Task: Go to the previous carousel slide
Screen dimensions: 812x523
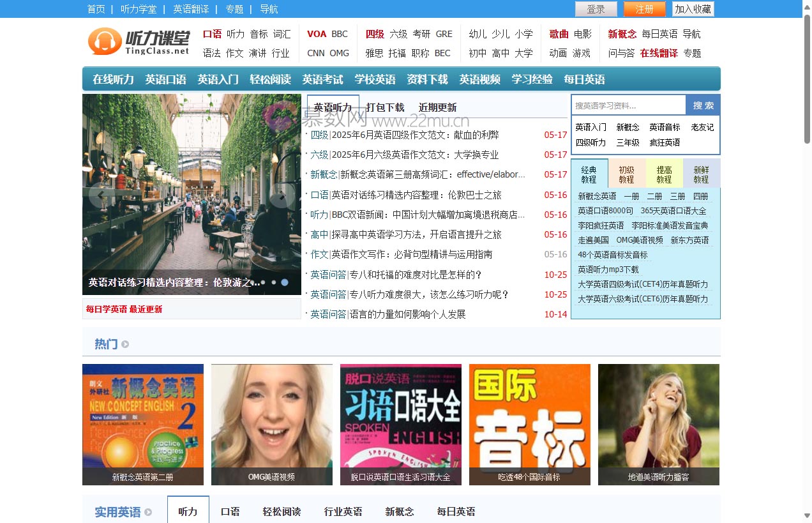Action: (100, 195)
